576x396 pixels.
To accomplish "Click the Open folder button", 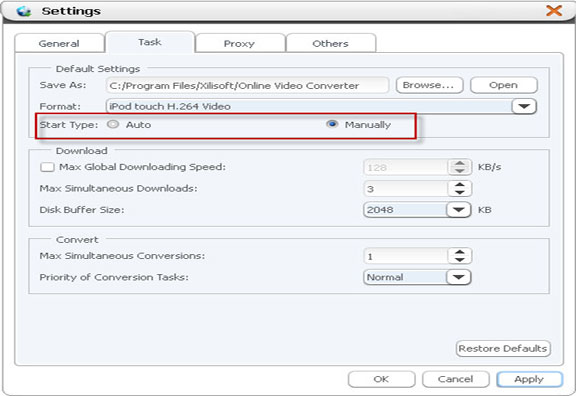I will click(504, 85).
